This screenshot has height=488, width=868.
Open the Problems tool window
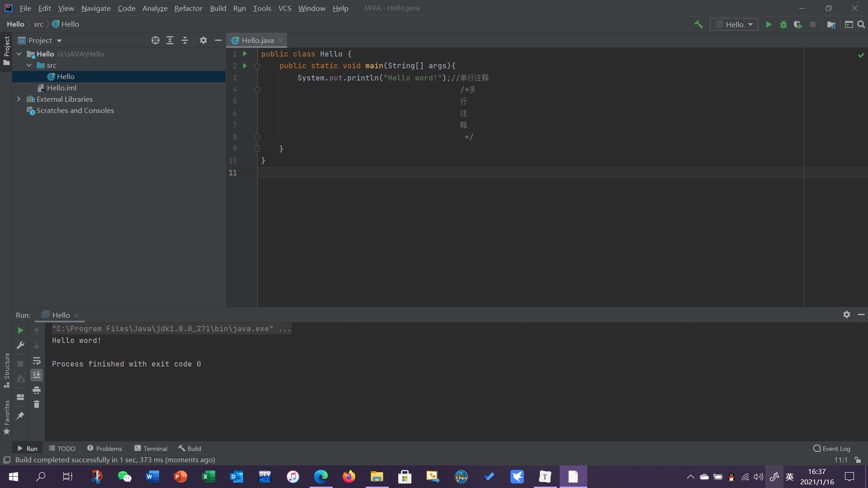[x=104, y=448]
